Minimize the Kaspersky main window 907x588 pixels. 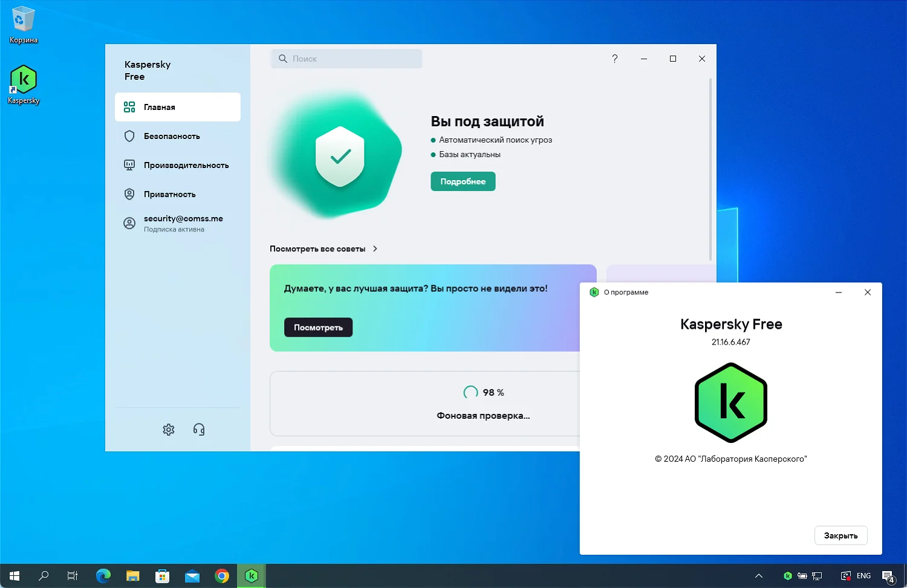tap(644, 59)
